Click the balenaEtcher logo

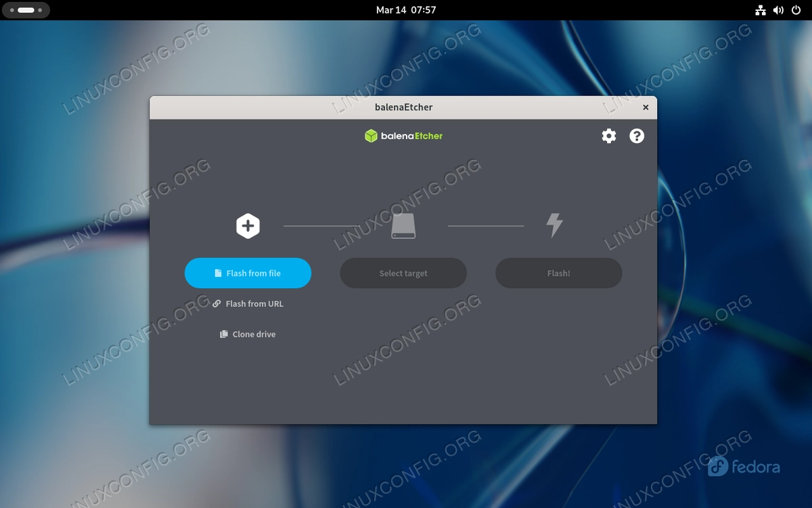[x=403, y=136]
